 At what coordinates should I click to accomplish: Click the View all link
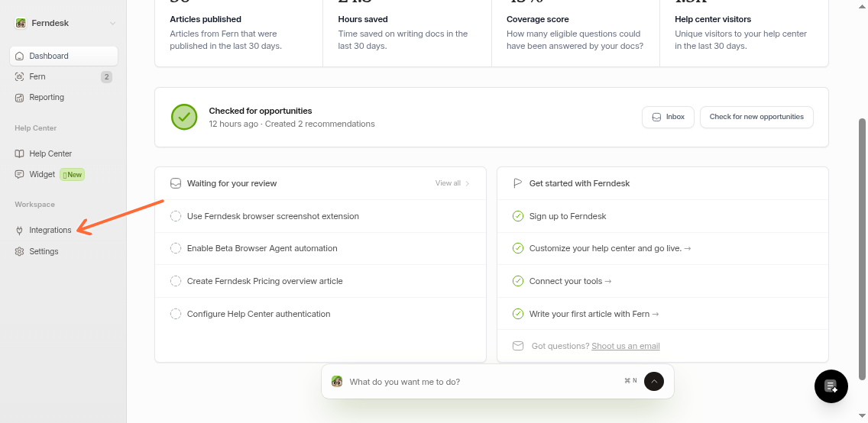tap(448, 183)
